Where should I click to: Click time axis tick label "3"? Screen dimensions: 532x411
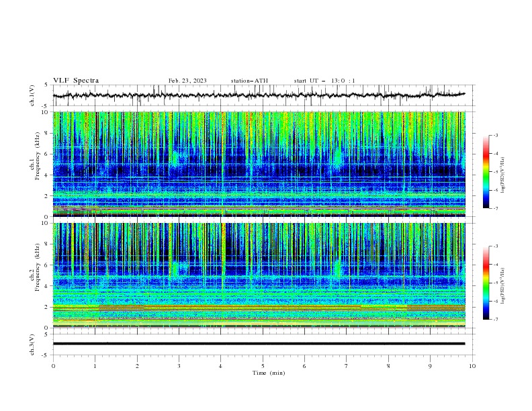click(x=179, y=366)
